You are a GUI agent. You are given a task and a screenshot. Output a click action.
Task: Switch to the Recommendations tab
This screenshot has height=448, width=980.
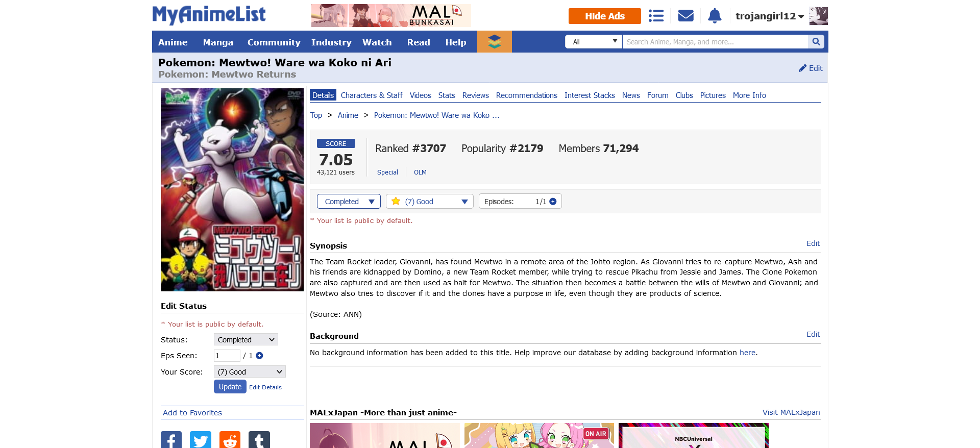pos(527,95)
